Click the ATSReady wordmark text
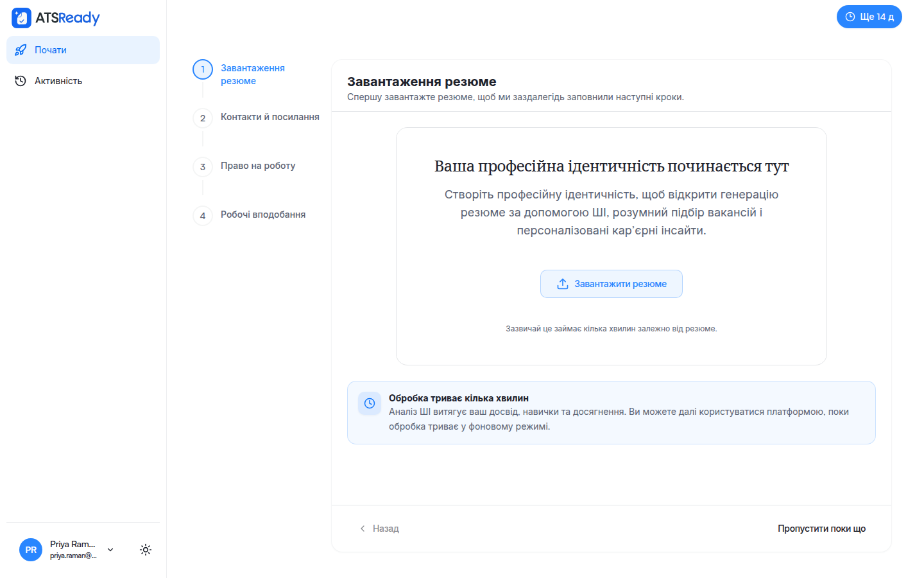 tap(67, 18)
